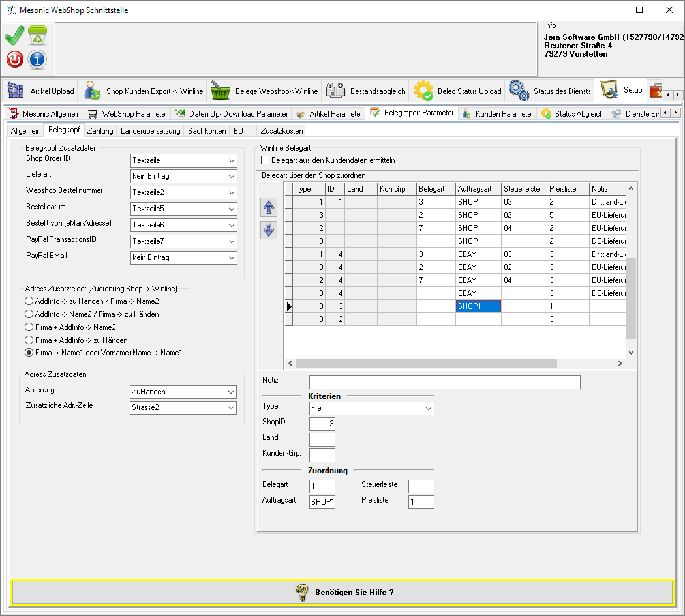Screen dimensions: 685x616
Task: Select Firma + AddInfo -> Name2 option
Action: click(x=29, y=327)
